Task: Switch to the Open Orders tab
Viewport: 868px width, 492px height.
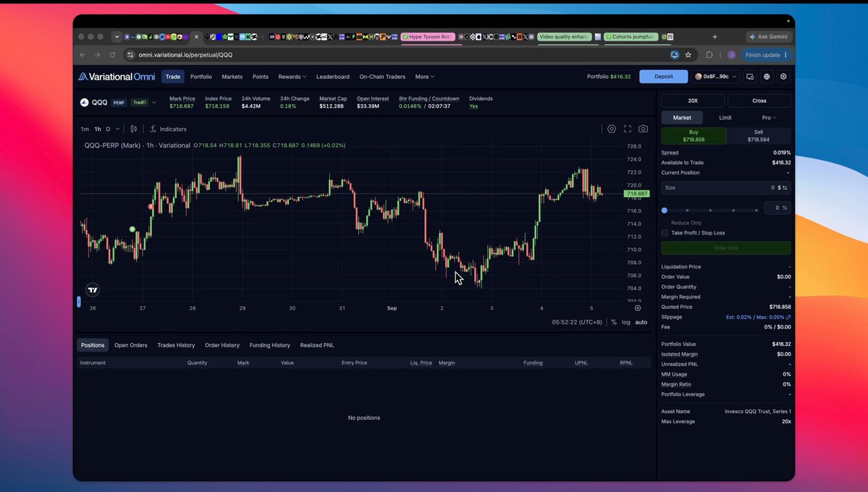Action: [130, 345]
